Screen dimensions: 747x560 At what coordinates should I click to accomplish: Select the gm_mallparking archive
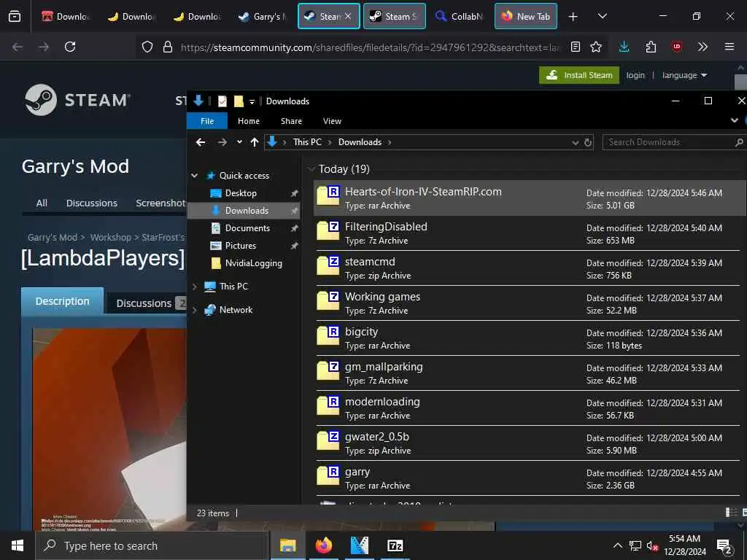click(x=529, y=373)
